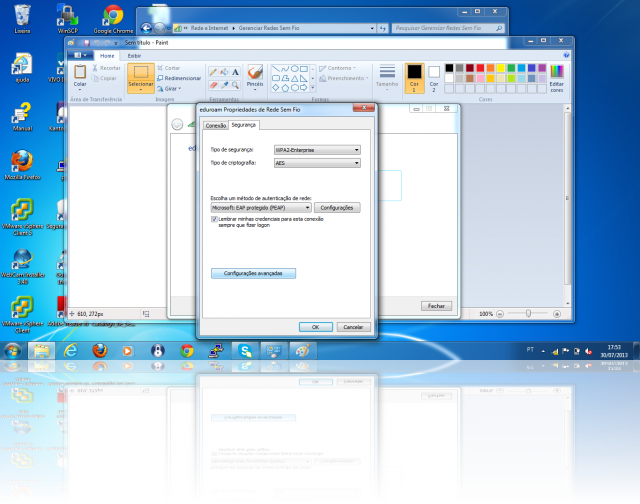This screenshot has height=504, width=640.
Task: Select the Color picker eyedropper in Paint
Action: (224, 85)
